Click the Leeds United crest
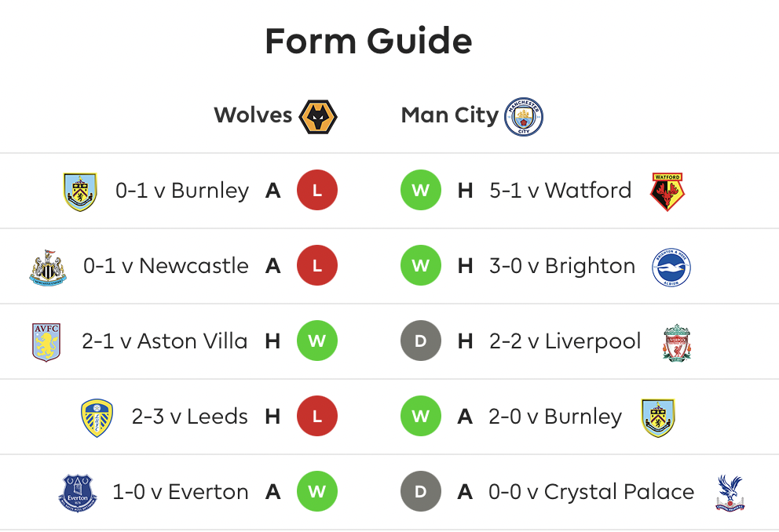Viewport: 779px width, 532px height. coord(97,418)
